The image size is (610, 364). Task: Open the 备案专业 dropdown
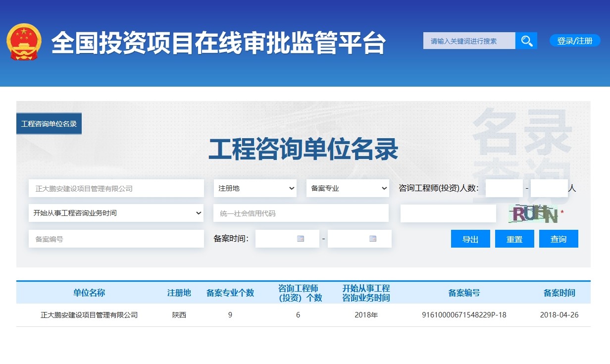[348, 188]
